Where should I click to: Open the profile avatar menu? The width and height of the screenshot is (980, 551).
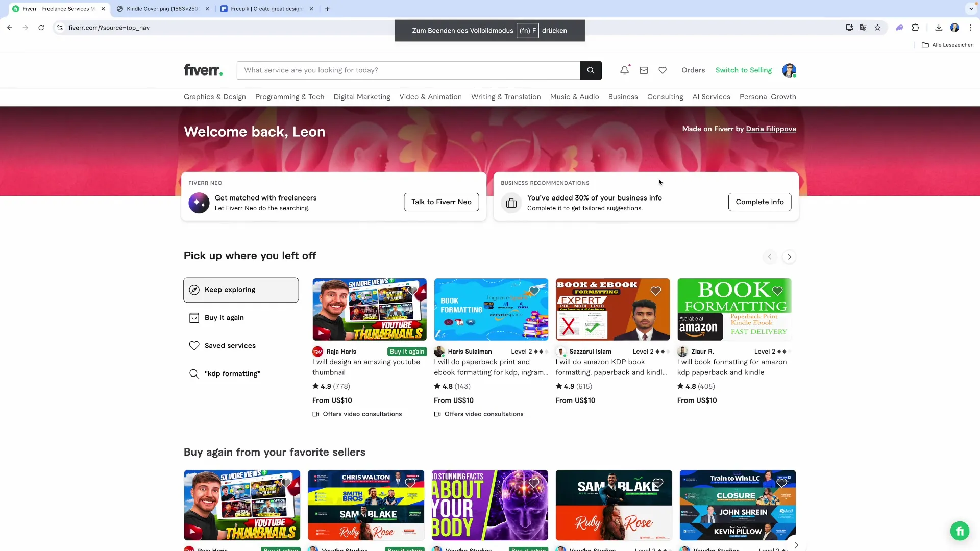[789, 70]
